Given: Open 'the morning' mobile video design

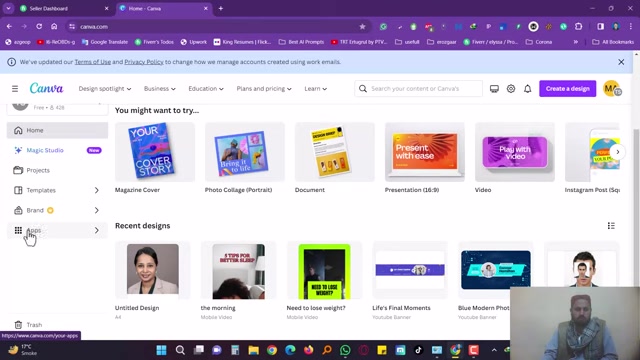Looking at the screenshot, I should point(238,270).
